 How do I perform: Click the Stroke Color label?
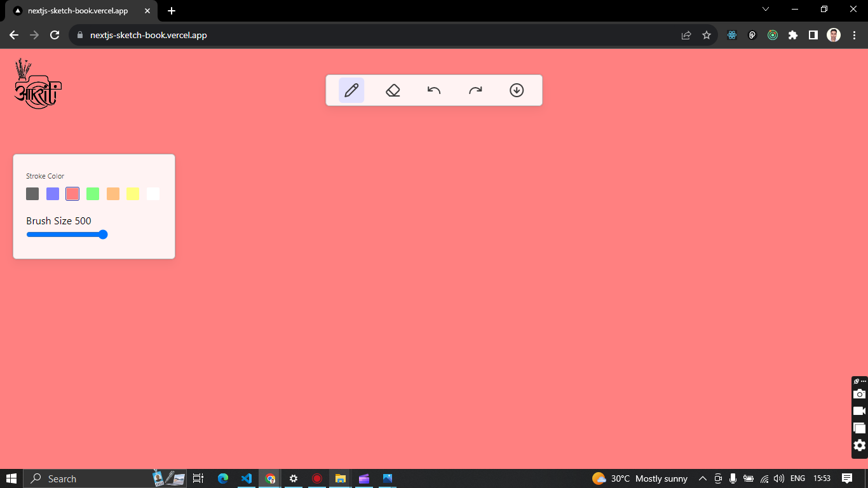45,176
